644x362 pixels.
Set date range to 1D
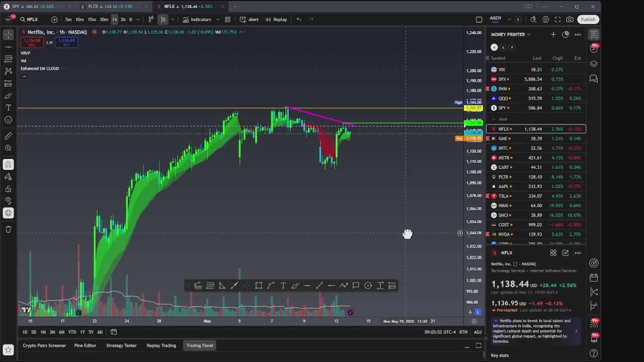tap(25, 332)
